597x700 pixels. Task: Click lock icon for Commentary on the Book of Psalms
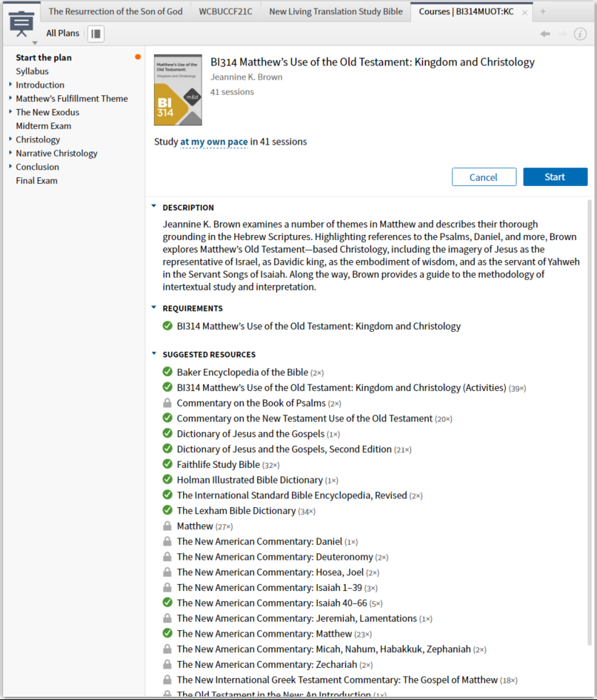[167, 403]
